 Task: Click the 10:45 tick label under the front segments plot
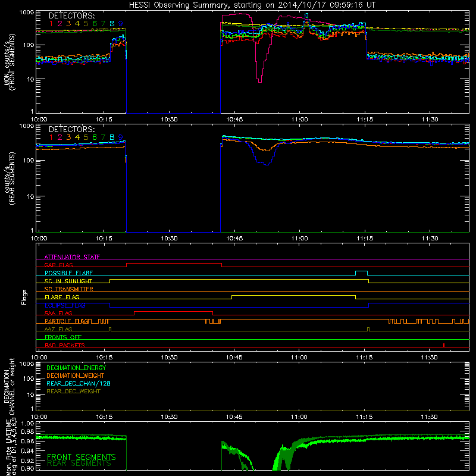pyautogui.click(x=234, y=120)
